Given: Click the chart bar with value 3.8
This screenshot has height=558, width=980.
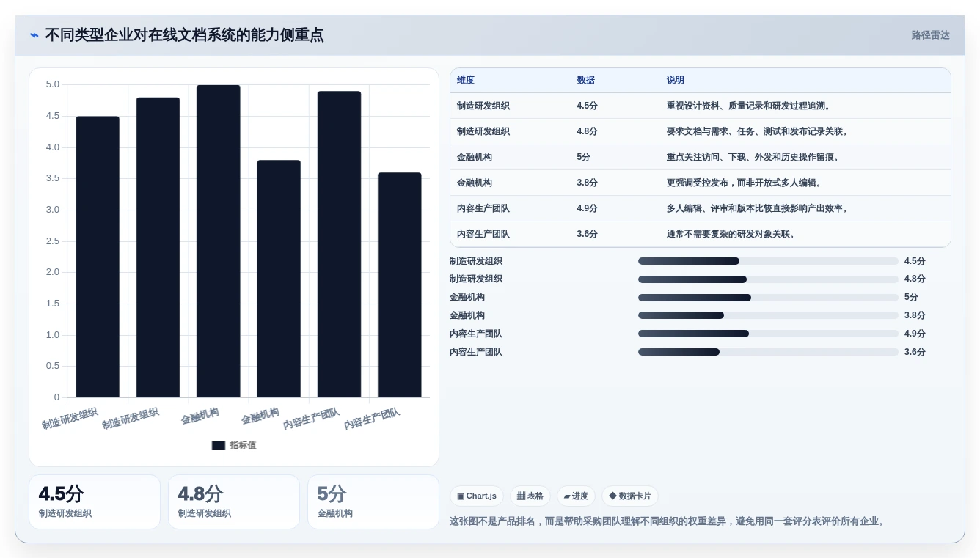Looking at the screenshot, I should pos(279,279).
